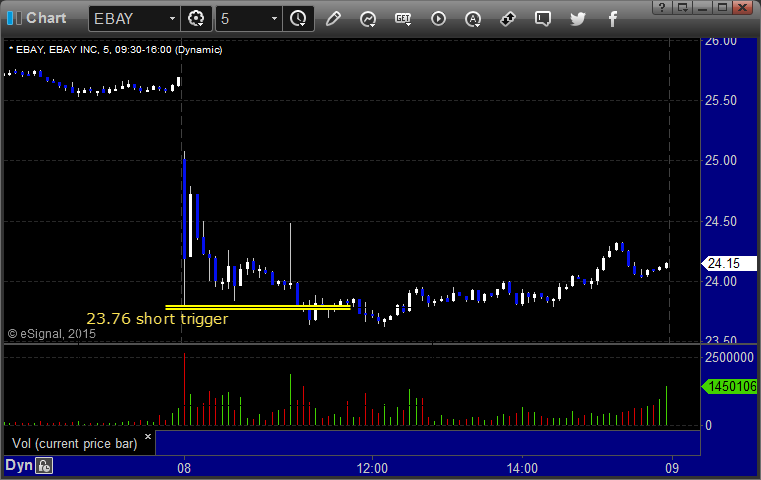Close the Vol study pane with X
The width and height of the screenshot is (761, 480).
pos(148,436)
